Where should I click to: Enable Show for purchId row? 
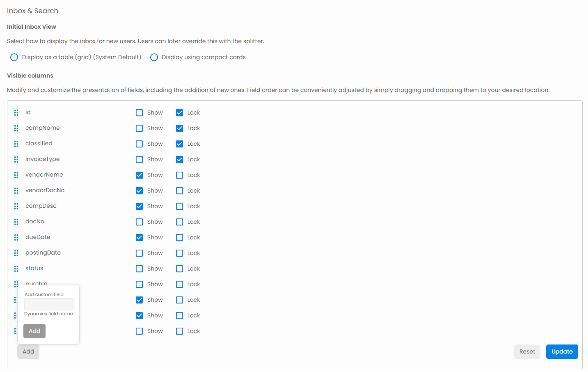click(140, 284)
